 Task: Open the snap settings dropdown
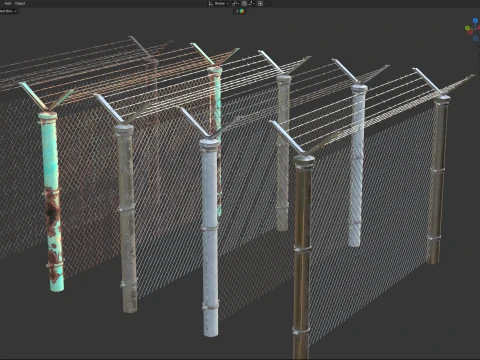click(252, 3)
